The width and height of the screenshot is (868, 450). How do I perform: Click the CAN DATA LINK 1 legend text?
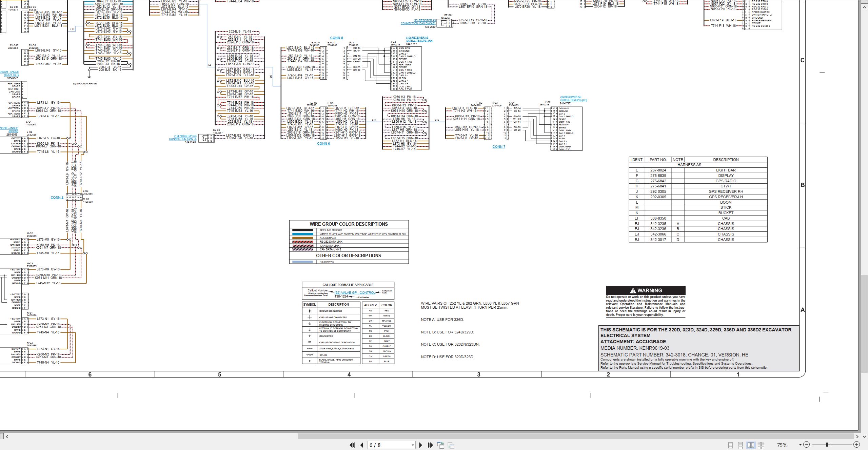coord(331,246)
